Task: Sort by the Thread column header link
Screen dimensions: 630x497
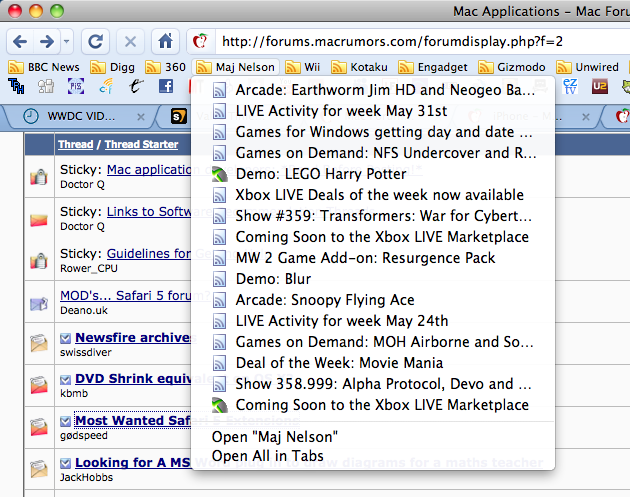Action: point(76,144)
